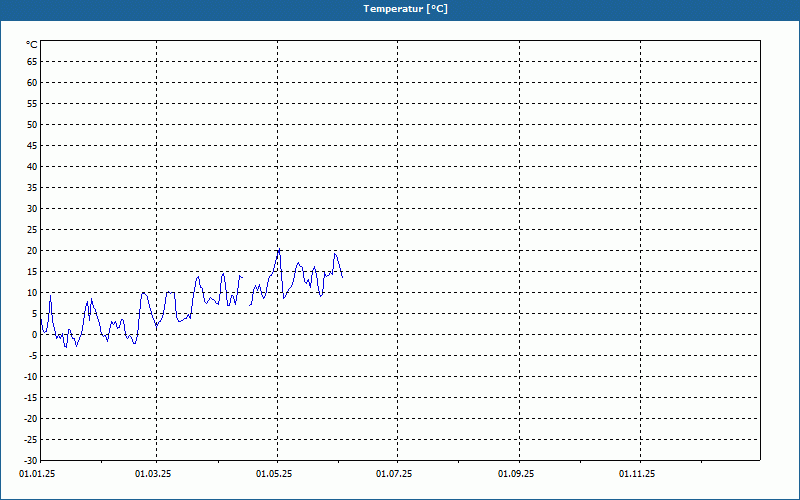
Task: Click the 55 value on temperature axis
Action: [32, 104]
